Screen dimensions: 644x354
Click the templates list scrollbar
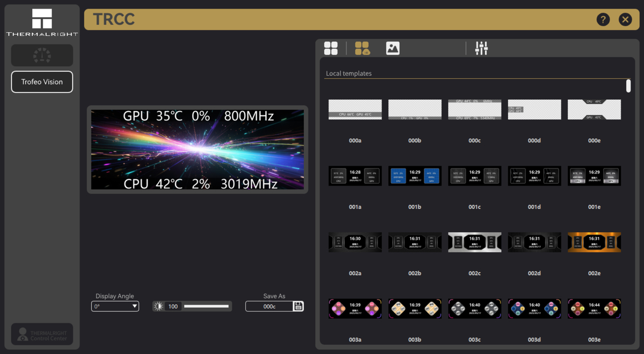628,86
